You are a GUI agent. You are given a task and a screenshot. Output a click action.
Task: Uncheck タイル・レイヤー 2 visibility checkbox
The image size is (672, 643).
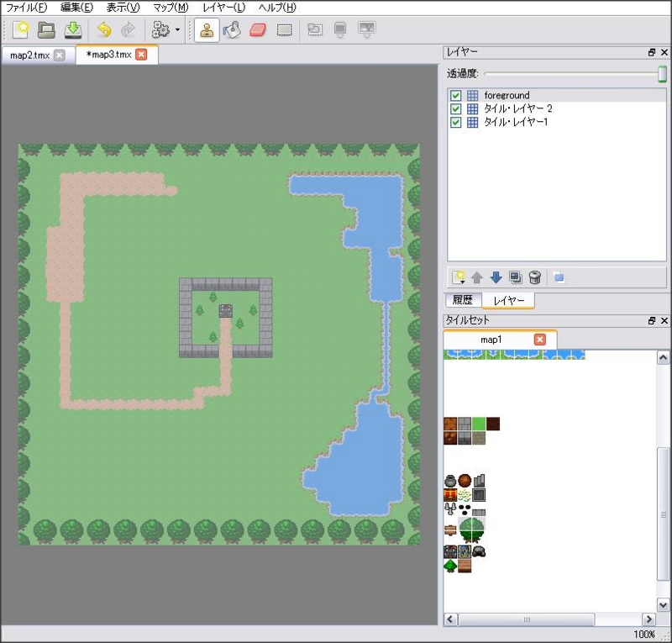click(x=455, y=109)
